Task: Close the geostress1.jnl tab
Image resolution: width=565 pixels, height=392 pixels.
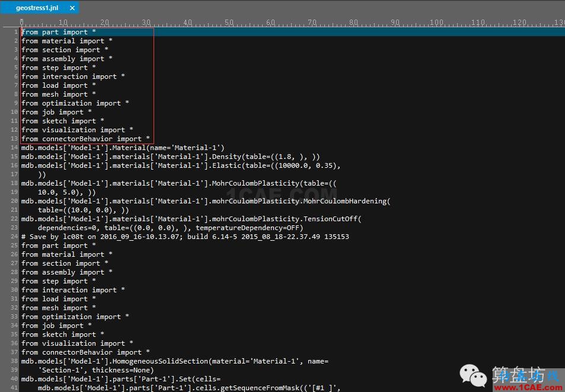Action: point(72,8)
